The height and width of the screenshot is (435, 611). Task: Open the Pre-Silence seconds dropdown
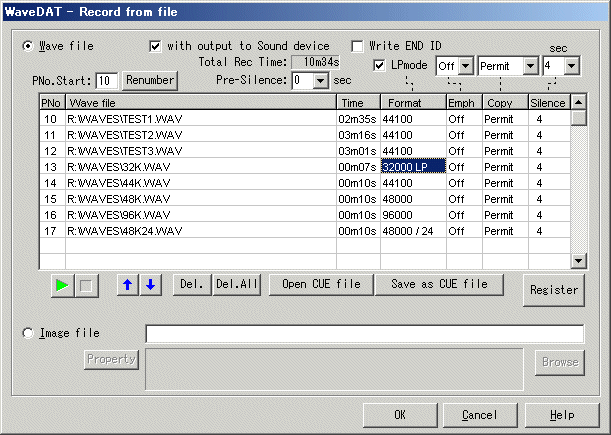click(321, 80)
